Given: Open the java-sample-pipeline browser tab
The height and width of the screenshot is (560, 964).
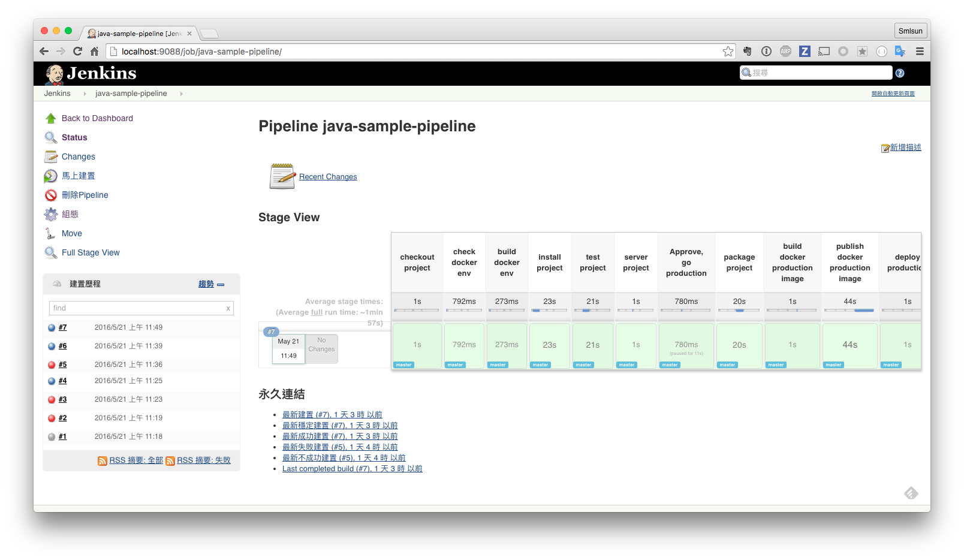Looking at the screenshot, I should [x=139, y=34].
